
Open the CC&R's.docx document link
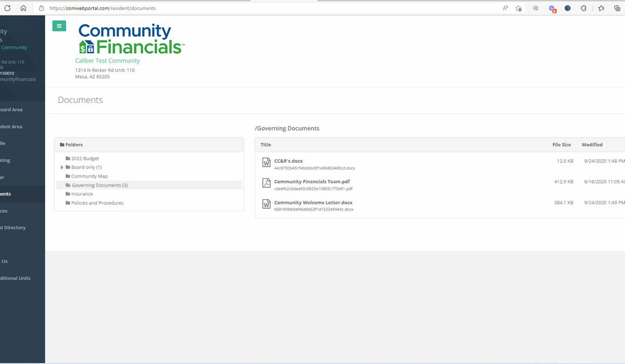click(288, 161)
